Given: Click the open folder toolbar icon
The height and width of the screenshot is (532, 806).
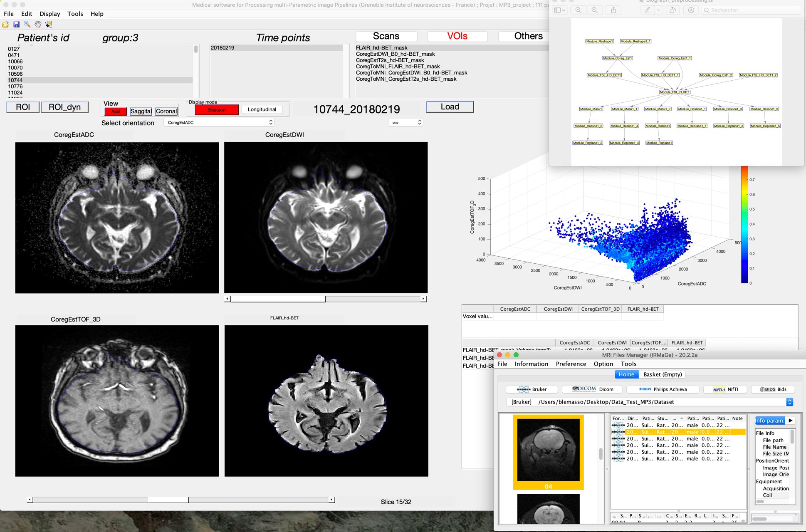Looking at the screenshot, I should point(5,25).
